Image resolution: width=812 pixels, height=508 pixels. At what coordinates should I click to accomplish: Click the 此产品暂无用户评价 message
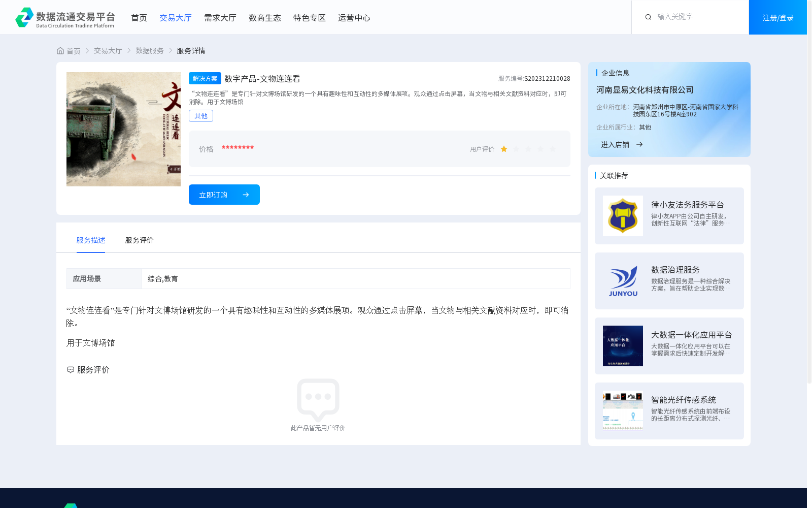[x=318, y=428]
